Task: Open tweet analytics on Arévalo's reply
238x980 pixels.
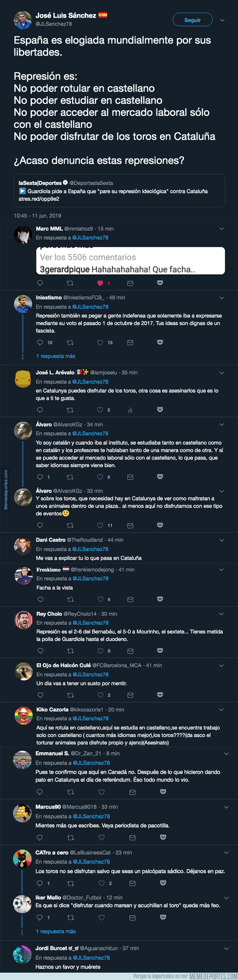Action: 130,410
